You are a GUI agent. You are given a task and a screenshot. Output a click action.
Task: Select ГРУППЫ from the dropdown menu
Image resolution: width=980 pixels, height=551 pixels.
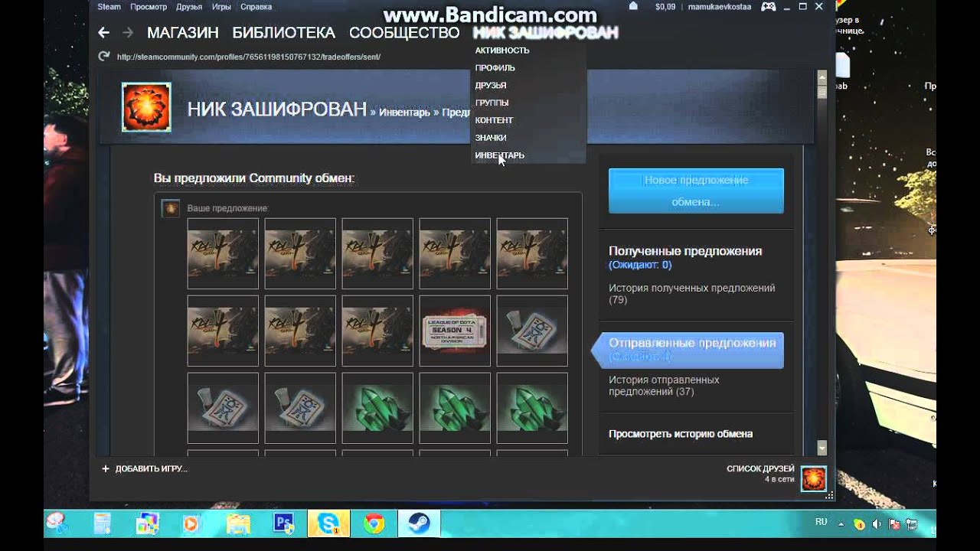coord(492,103)
